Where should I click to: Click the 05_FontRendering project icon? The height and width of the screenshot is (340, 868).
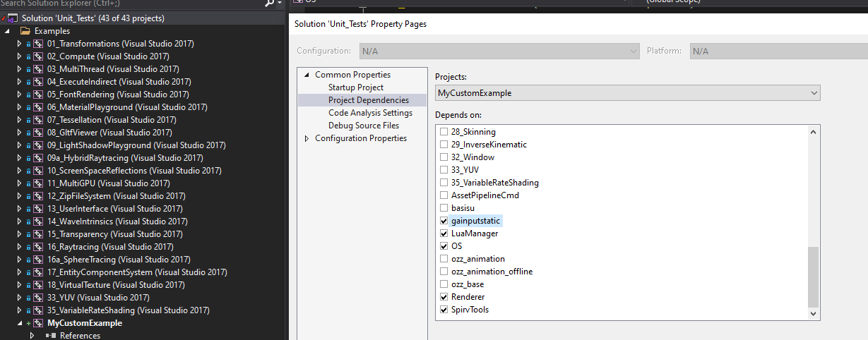(38, 95)
